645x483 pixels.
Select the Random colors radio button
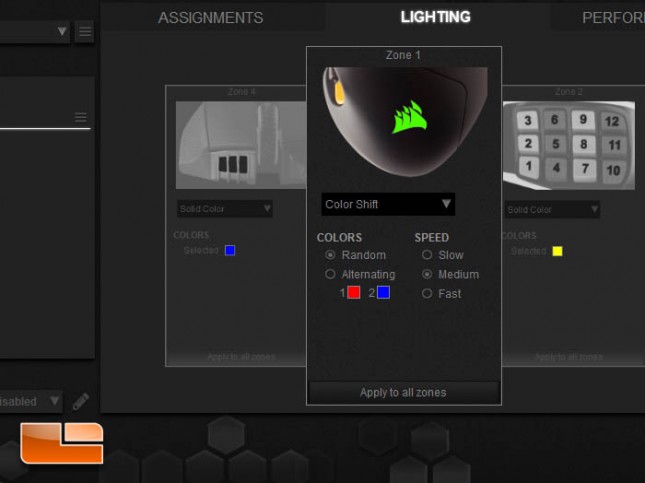coord(330,255)
